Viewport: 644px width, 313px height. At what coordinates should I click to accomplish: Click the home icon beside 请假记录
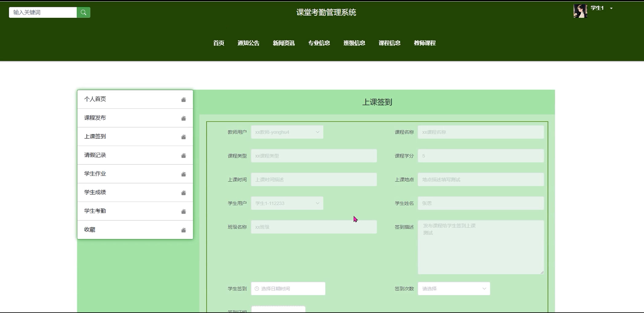pos(184,156)
